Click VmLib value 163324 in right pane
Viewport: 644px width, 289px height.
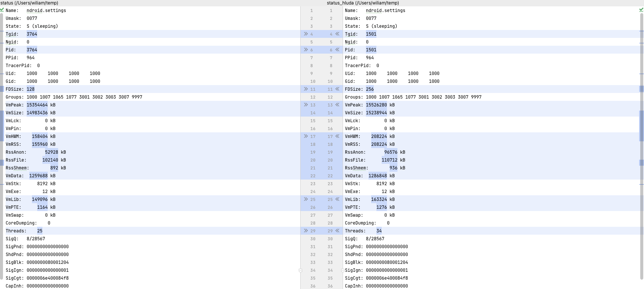379,199
